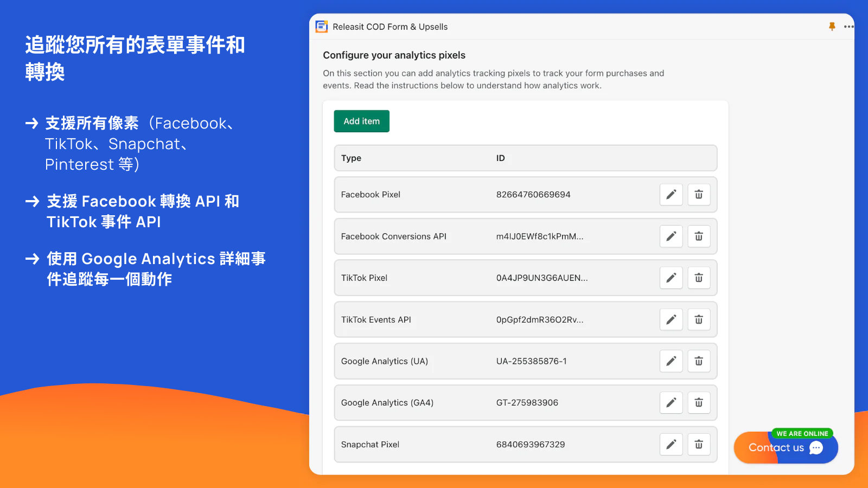
Task: Click the Releasit COD Form & Upsells title
Action: click(x=390, y=27)
